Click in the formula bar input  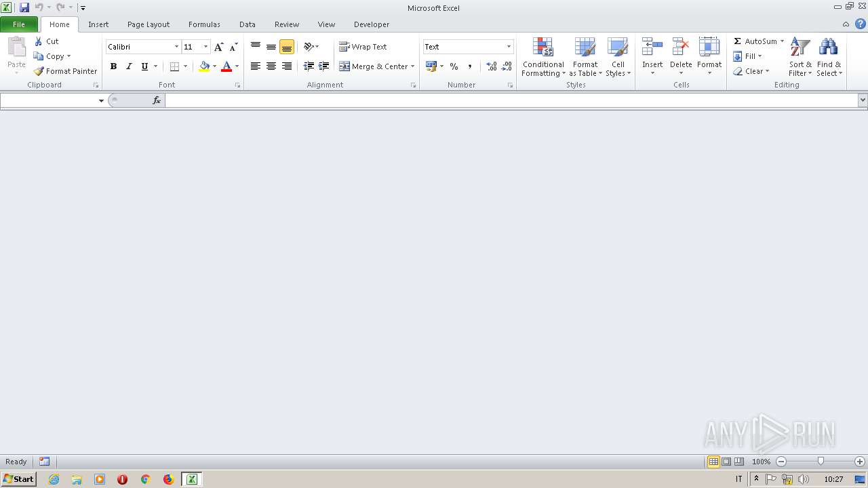[511, 100]
